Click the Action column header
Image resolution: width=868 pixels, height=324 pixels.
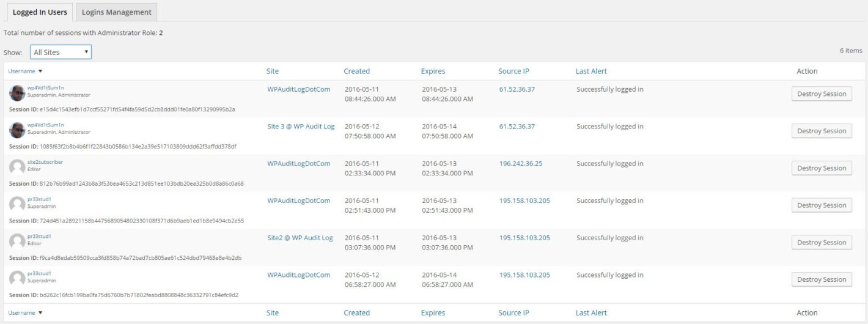pyautogui.click(x=807, y=72)
